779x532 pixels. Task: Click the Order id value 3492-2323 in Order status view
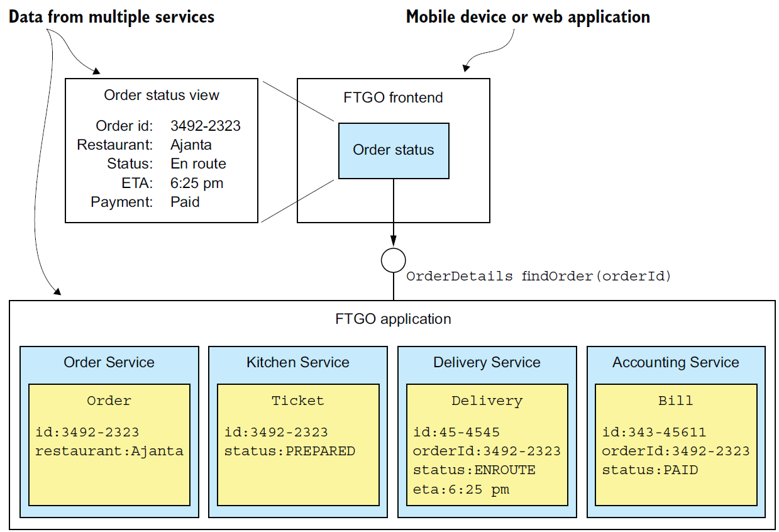[206, 126]
